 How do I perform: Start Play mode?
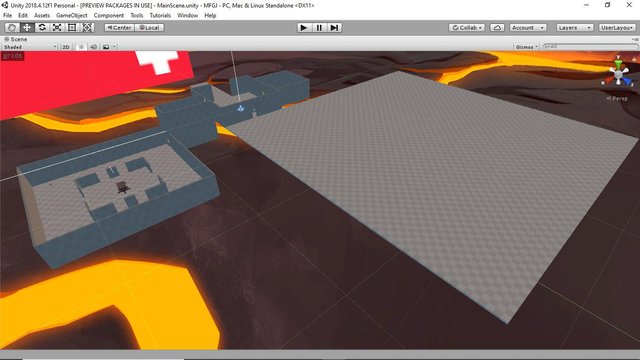303,27
